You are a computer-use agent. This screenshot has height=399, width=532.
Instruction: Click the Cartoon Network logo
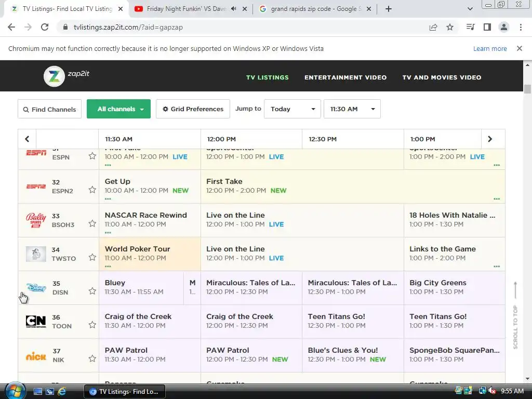click(36, 321)
